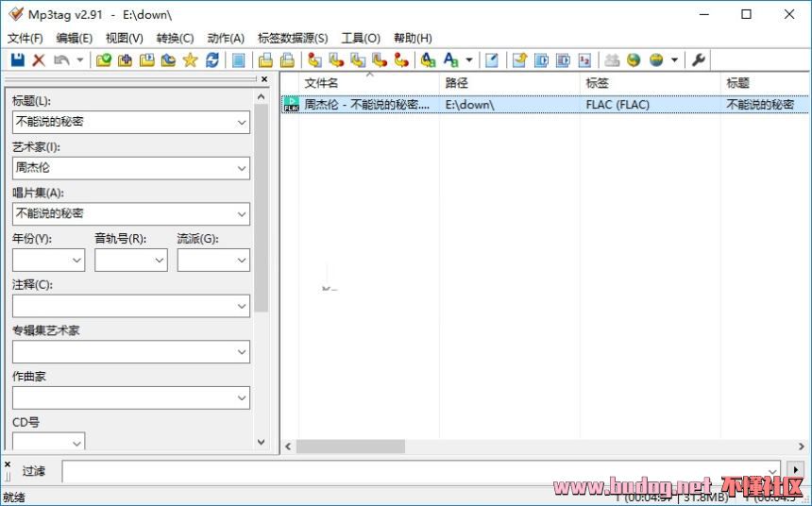Open favorite directories with the star icon
812x506 pixels.
[x=190, y=60]
